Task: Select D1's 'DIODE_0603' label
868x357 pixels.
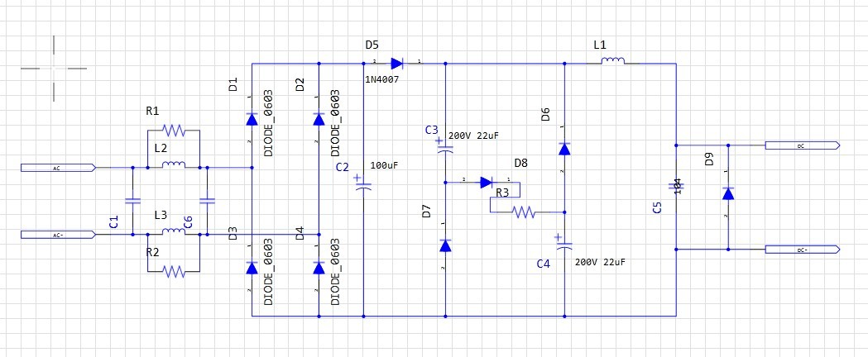Action: [x=268, y=123]
